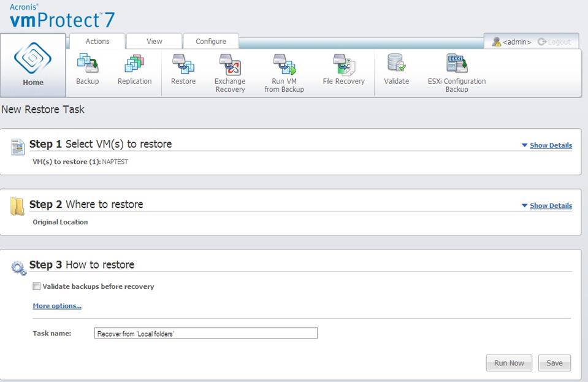Click the Step 2 Where to restore heading

tap(86, 204)
